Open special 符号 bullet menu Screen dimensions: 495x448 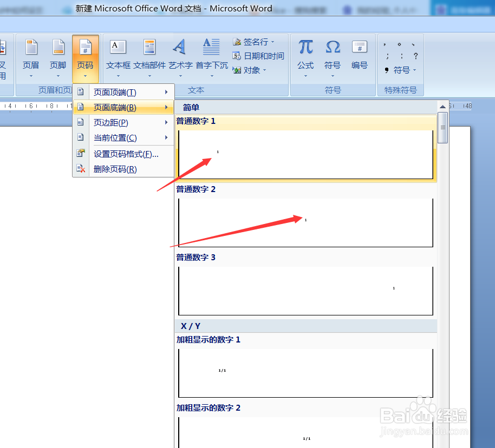tap(401, 70)
